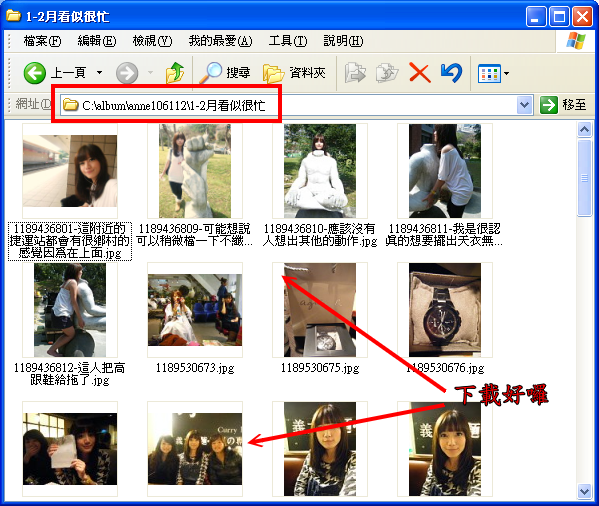
Task: Expand the Views button dropdown arrow
Action: [507, 73]
